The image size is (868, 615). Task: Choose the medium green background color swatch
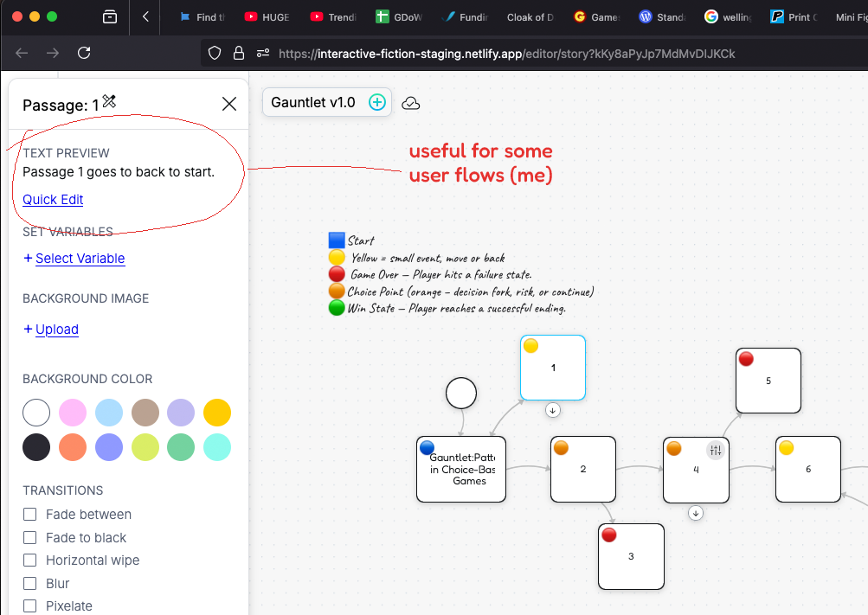click(x=181, y=447)
